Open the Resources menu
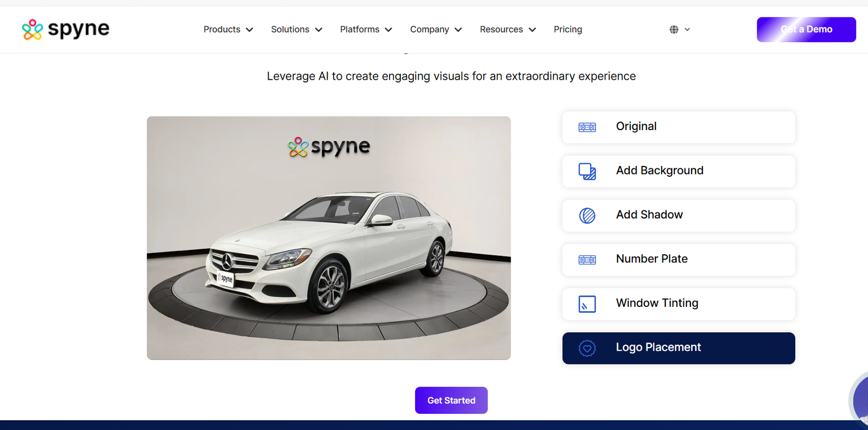The image size is (868, 430). tap(507, 29)
